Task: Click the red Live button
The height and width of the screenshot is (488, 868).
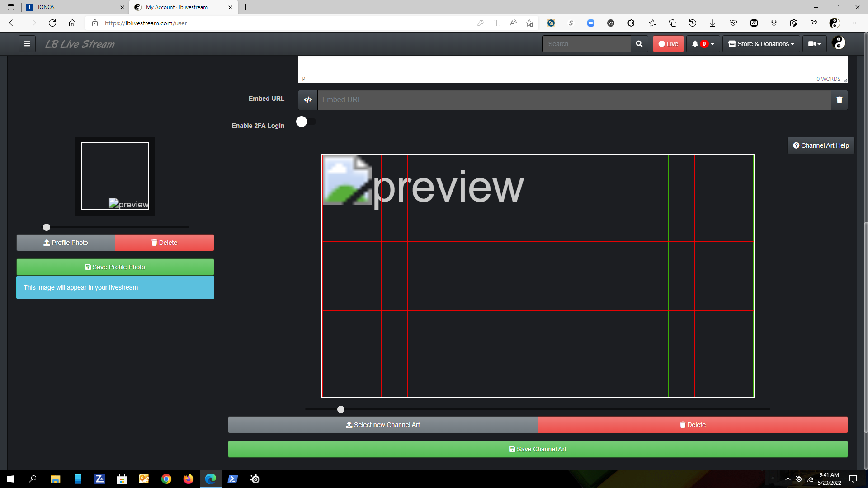Action: pos(668,44)
